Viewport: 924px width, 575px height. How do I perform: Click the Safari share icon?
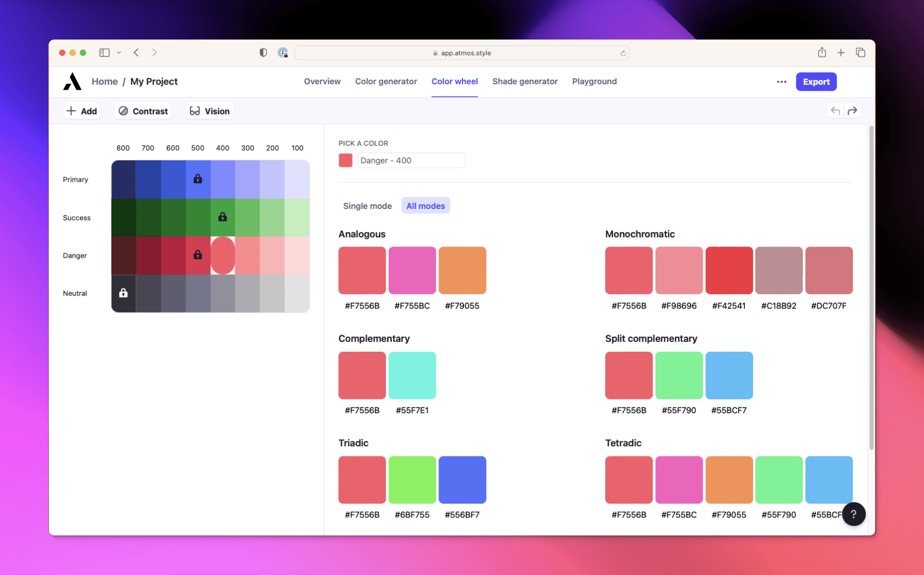click(822, 52)
